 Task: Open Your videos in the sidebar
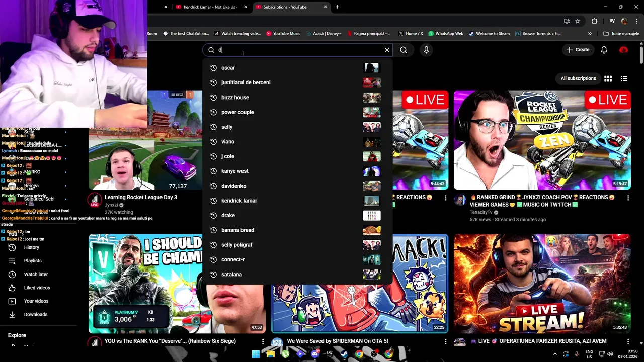(36, 301)
